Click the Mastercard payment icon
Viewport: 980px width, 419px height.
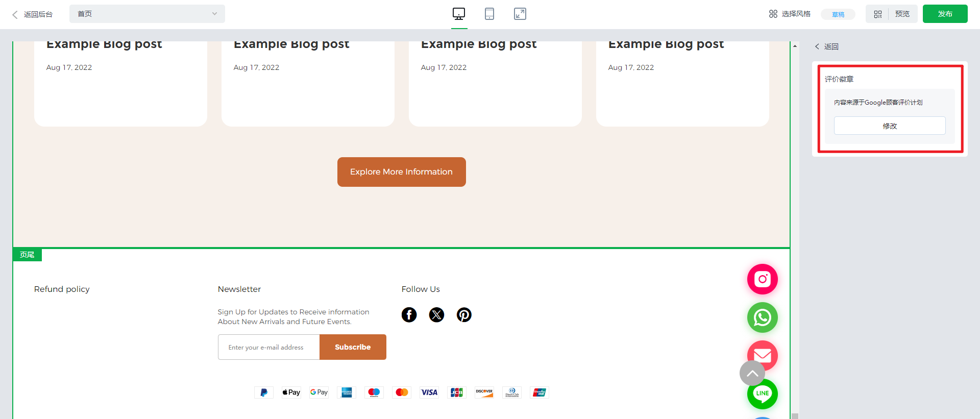pos(402,392)
